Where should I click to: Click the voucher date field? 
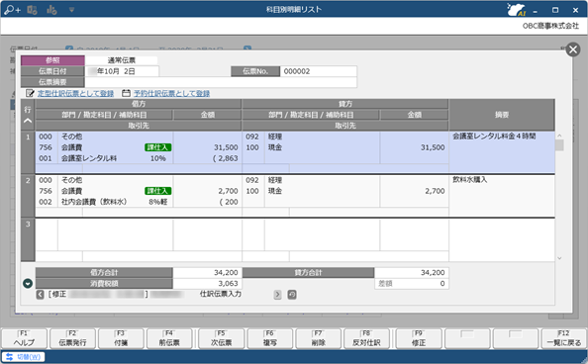[122, 71]
